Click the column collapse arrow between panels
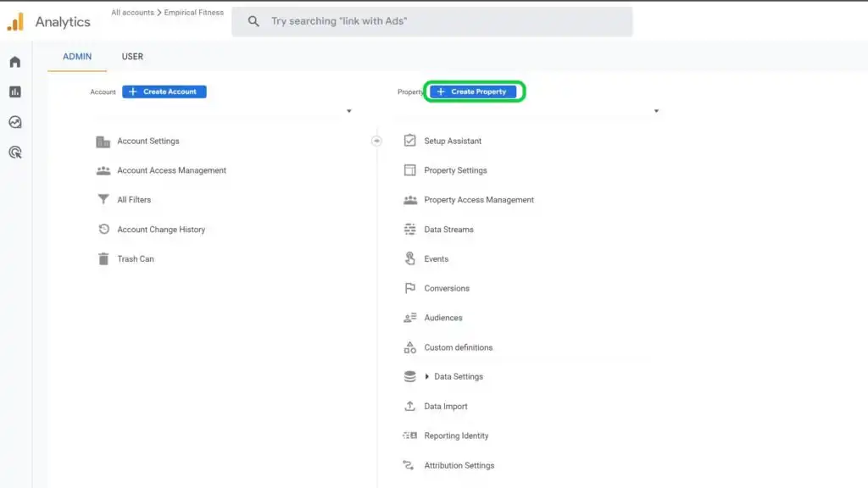The width and height of the screenshot is (868, 488). point(376,141)
